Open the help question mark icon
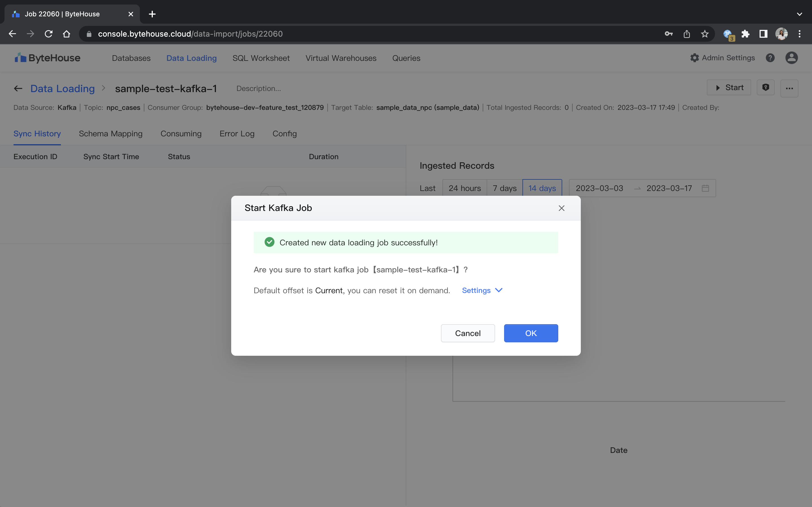812x507 pixels. 770,58
